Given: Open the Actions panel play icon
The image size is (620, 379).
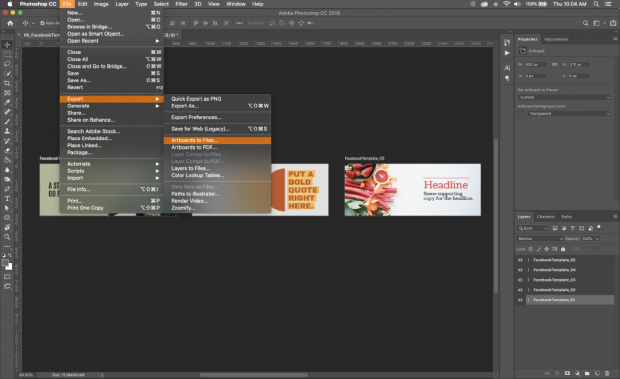Looking at the screenshot, I should (x=507, y=53).
